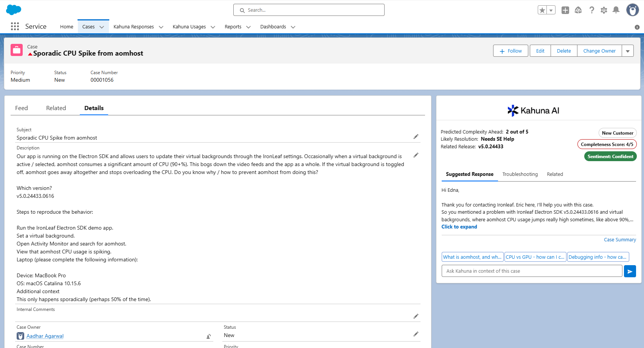This screenshot has height=348, width=644.
Task: Click the Salesforce cloud logo
Action: pos(14,10)
